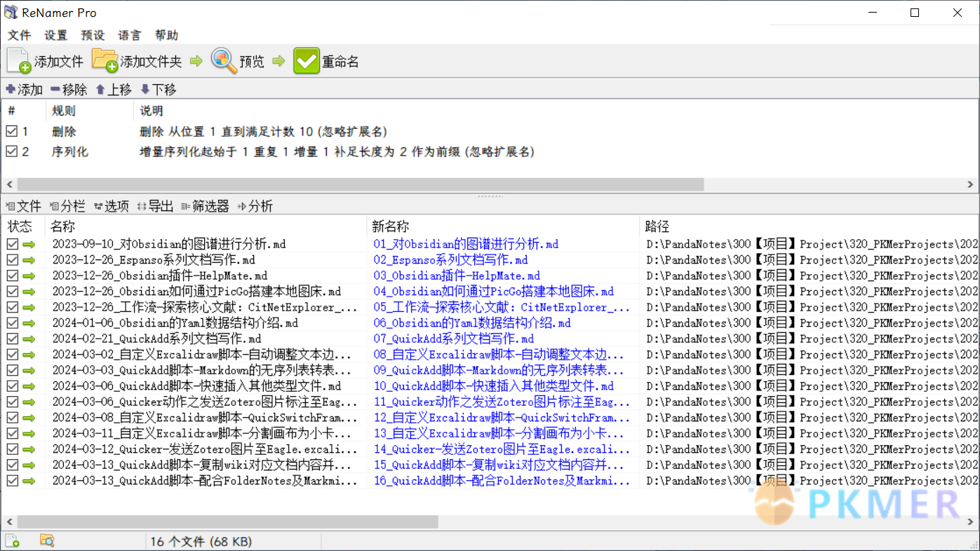This screenshot has width=980, height=551.
Task: Open the 筛选器 (filters) dropdown
Action: tap(205, 206)
